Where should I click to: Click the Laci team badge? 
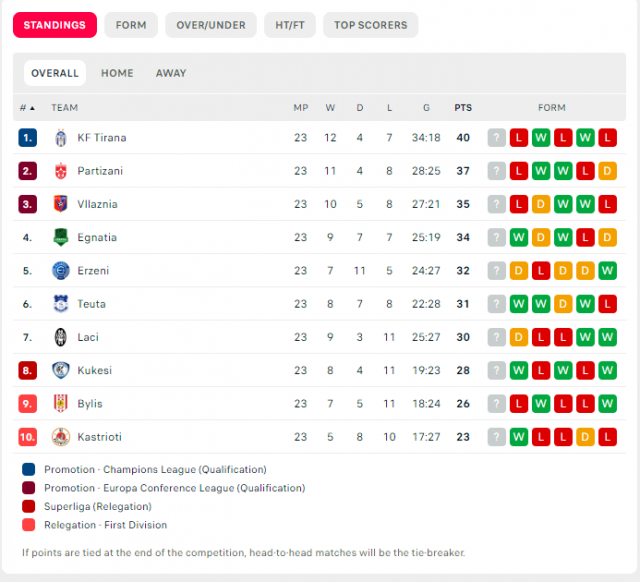[61, 338]
